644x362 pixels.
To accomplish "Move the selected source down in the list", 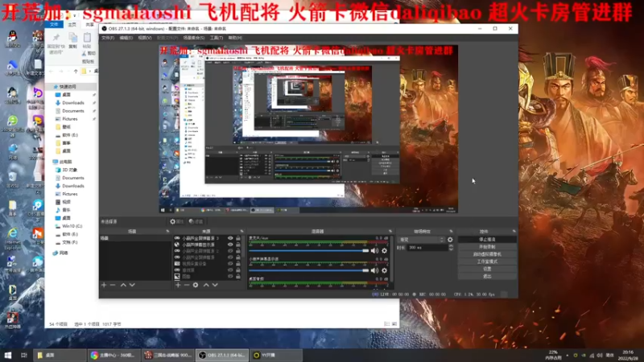I will tap(215, 285).
